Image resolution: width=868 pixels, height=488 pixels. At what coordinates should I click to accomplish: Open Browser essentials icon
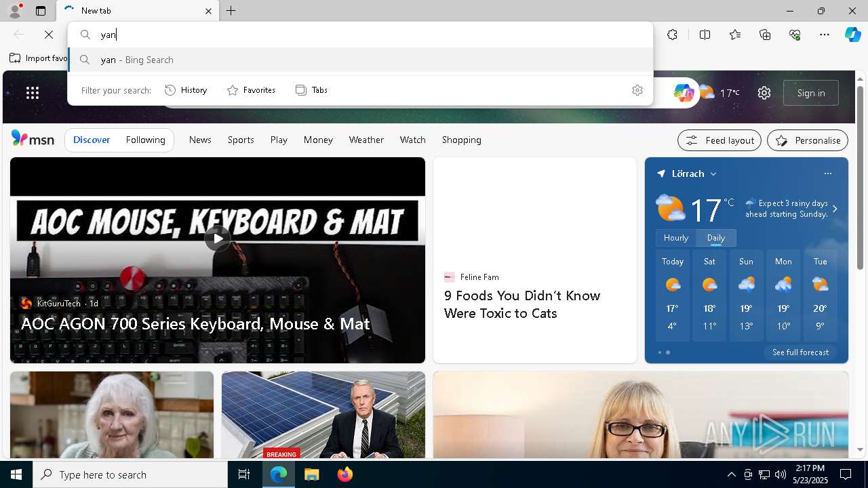click(x=795, y=35)
